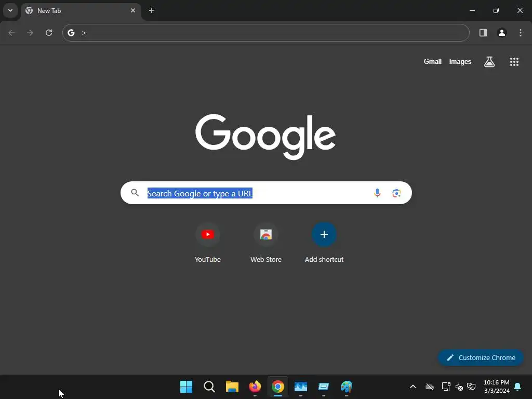Open the Chrome three-dot menu
The height and width of the screenshot is (399, 532).
tap(521, 33)
